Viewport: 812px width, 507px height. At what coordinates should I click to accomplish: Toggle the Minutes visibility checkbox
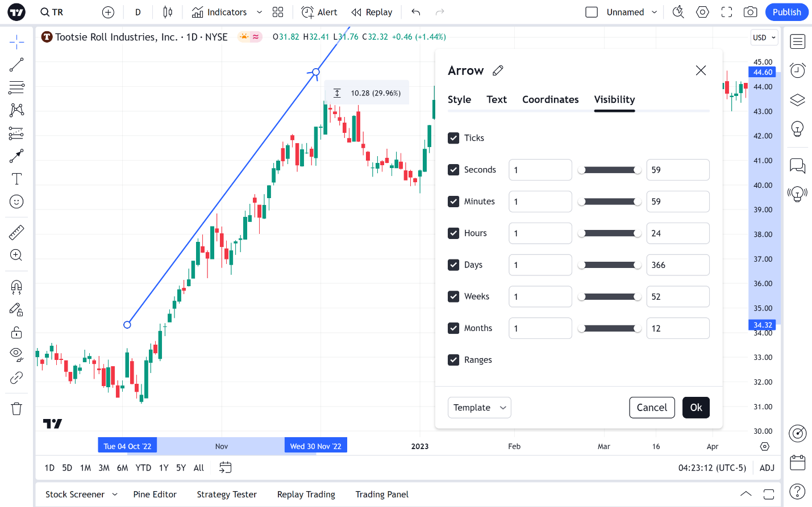point(453,202)
